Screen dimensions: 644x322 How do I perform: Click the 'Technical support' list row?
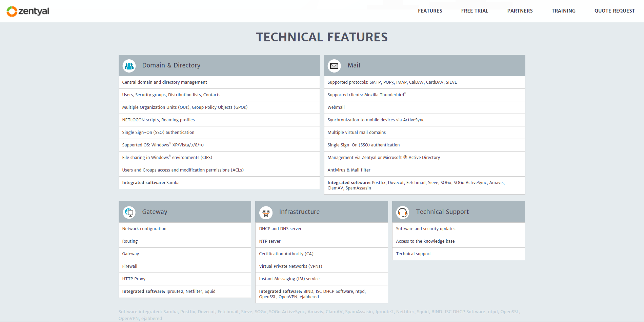coord(459,254)
